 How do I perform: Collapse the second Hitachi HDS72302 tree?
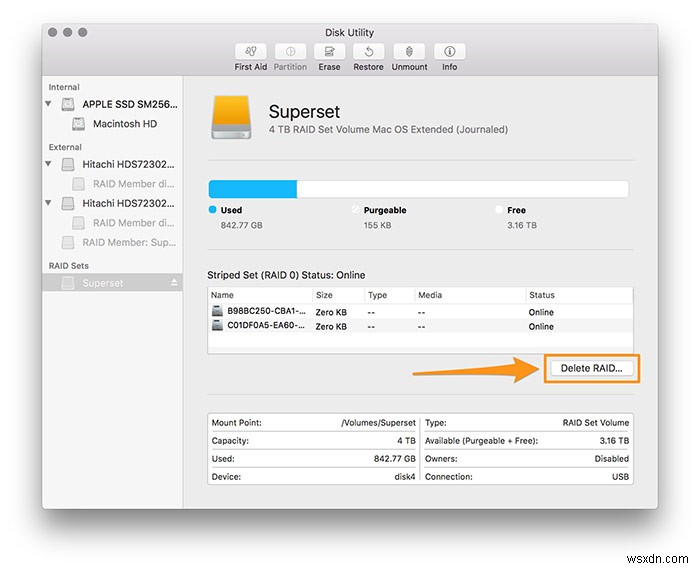point(48,203)
